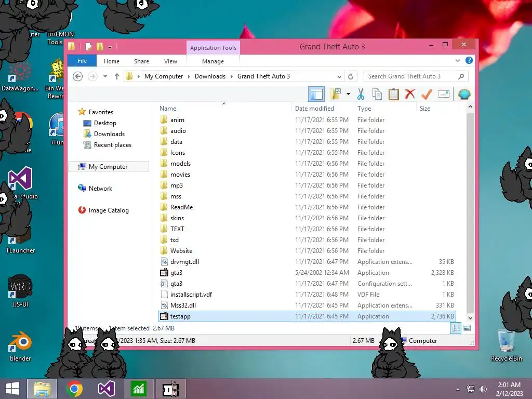Screen dimensions: 532x399
Task: Go back with the left arrow button
Action: 78,76
